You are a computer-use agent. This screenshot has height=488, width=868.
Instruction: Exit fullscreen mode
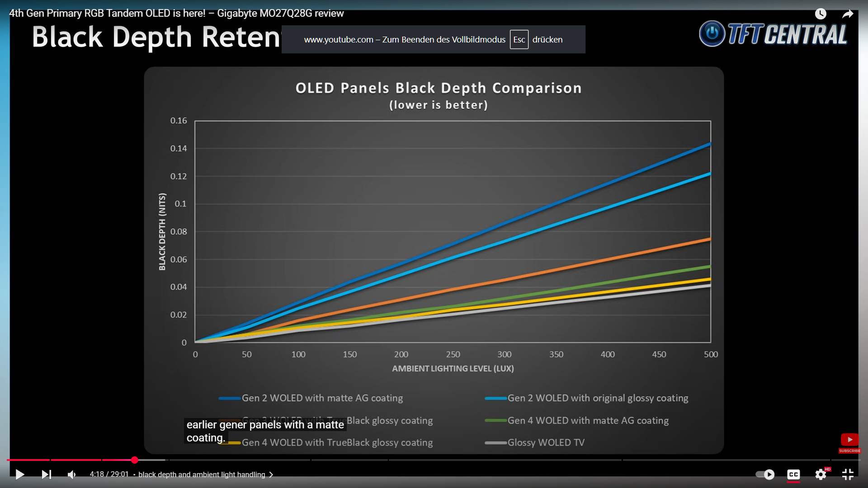click(x=848, y=474)
